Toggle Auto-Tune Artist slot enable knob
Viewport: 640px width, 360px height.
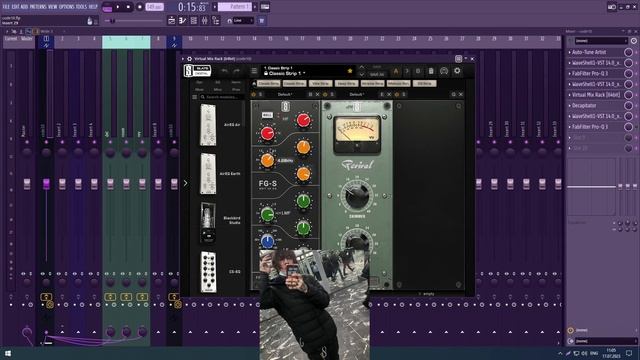point(629,52)
